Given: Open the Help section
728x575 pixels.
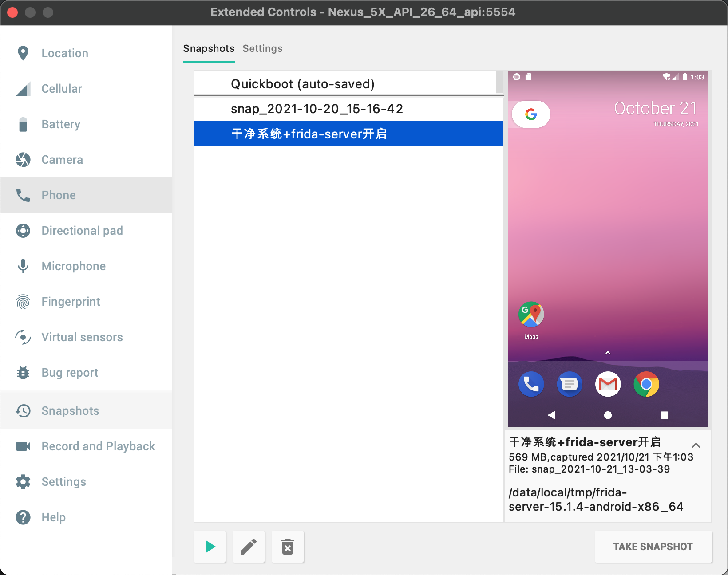Looking at the screenshot, I should [x=53, y=517].
